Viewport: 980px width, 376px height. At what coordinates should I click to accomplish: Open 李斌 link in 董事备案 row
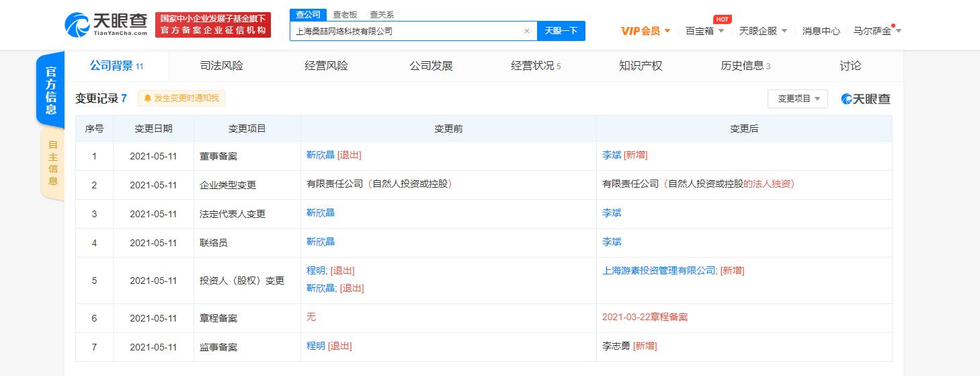point(612,155)
